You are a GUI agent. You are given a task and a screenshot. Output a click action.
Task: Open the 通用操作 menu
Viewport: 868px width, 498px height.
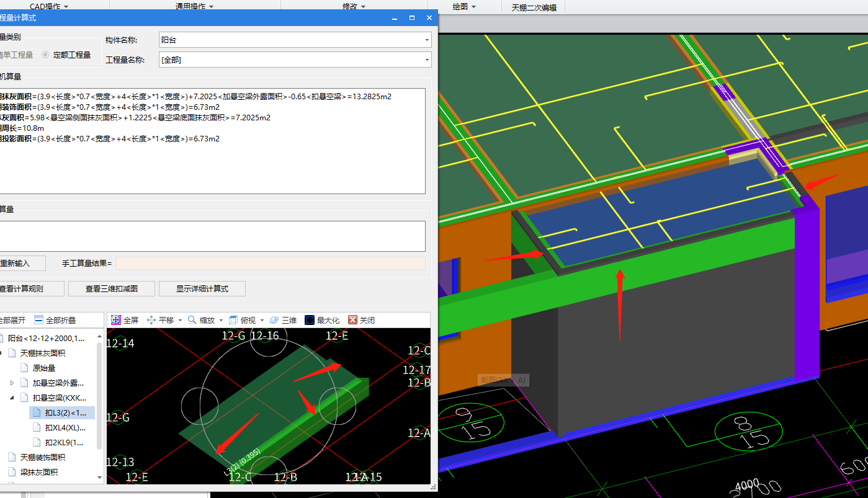194,6
